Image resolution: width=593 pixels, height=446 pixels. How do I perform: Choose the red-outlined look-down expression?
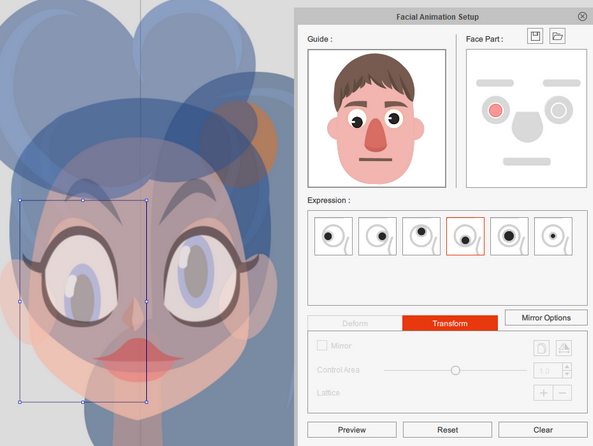point(465,236)
